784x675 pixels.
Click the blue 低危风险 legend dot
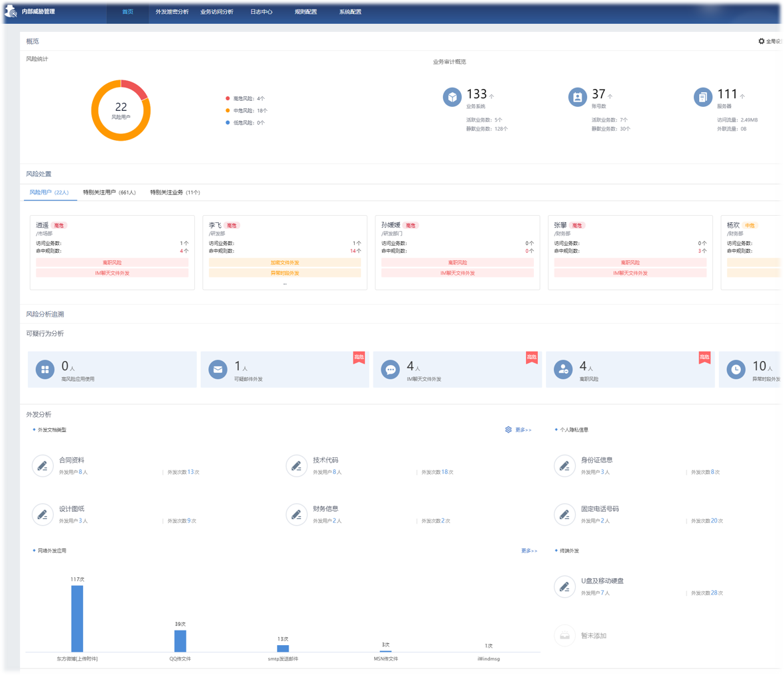pyautogui.click(x=228, y=123)
